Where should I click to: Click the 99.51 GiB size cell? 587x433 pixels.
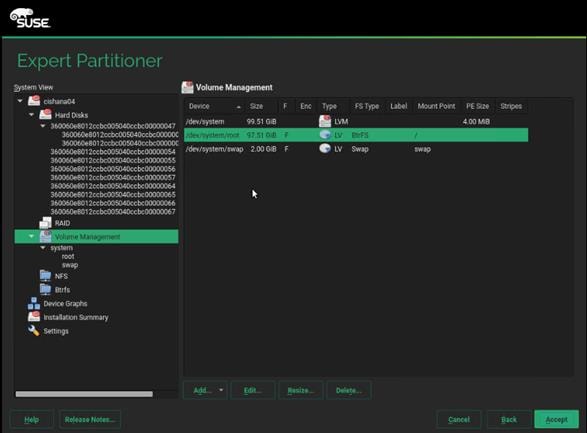261,122
